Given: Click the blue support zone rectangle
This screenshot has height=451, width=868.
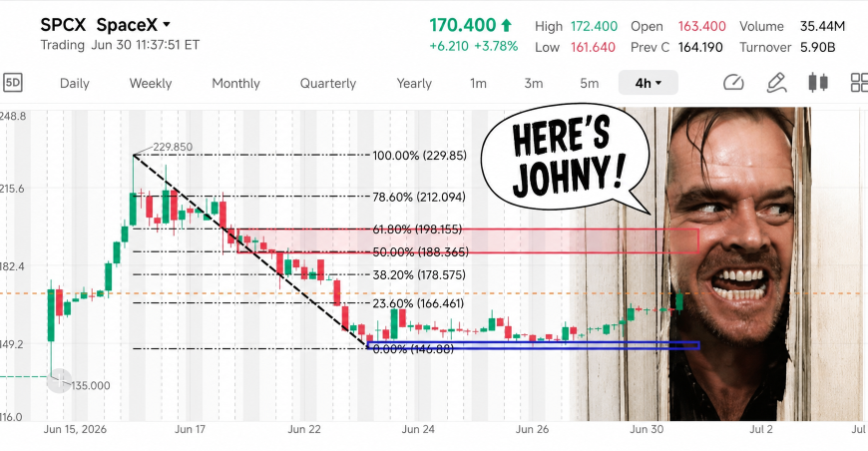Looking at the screenshot, I should (533, 345).
